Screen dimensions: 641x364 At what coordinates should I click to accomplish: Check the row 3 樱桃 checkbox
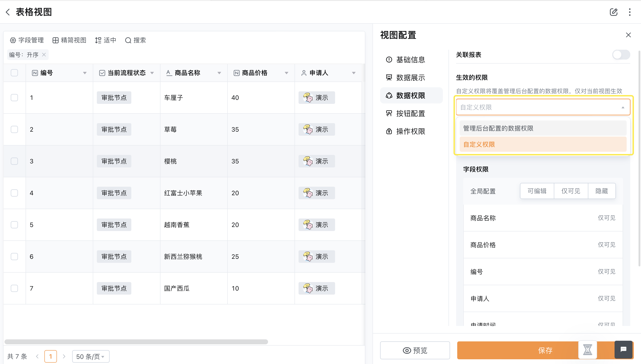pyautogui.click(x=14, y=161)
